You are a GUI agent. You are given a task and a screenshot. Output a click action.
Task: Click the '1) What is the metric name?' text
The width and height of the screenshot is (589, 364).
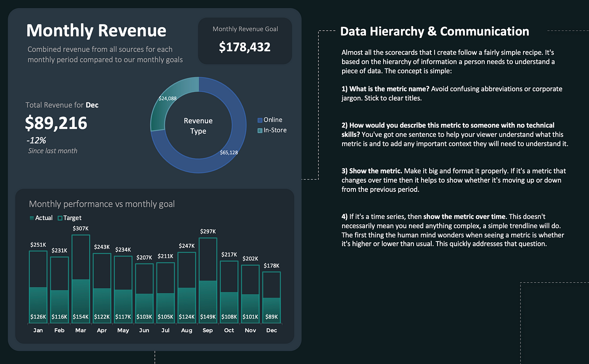(x=385, y=89)
